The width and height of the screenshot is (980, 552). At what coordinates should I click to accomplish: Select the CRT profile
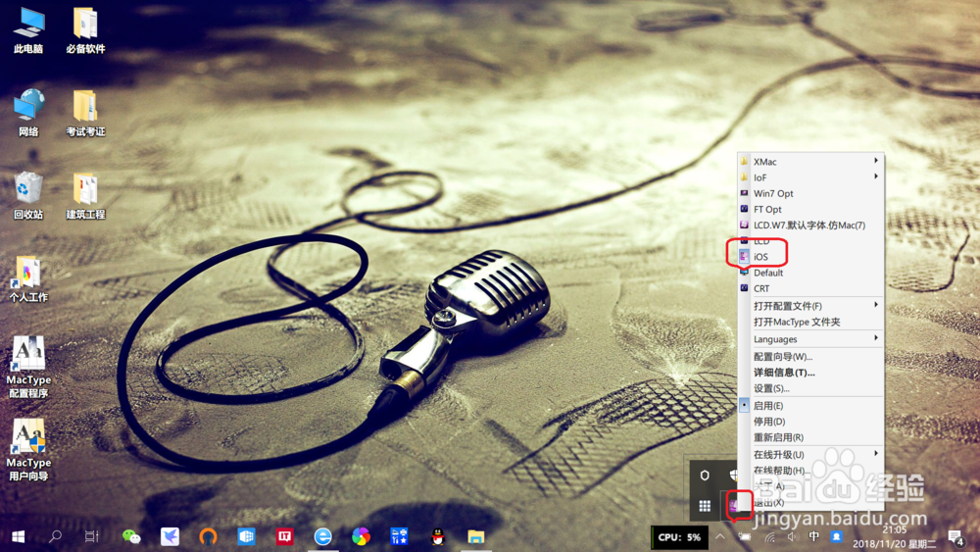[x=811, y=288]
